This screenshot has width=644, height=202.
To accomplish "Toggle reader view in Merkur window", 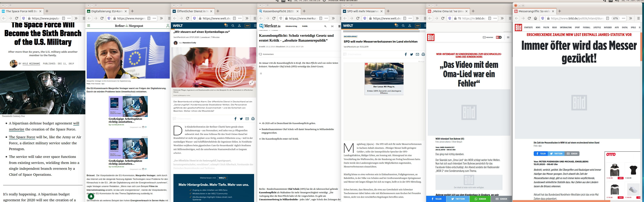I will [x=321, y=18].
